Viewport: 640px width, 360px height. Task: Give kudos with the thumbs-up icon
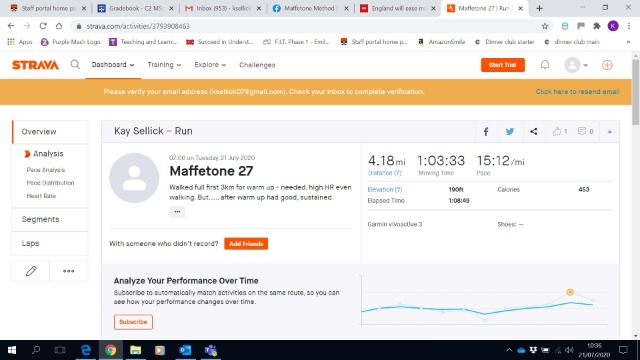click(x=557, y=131)
